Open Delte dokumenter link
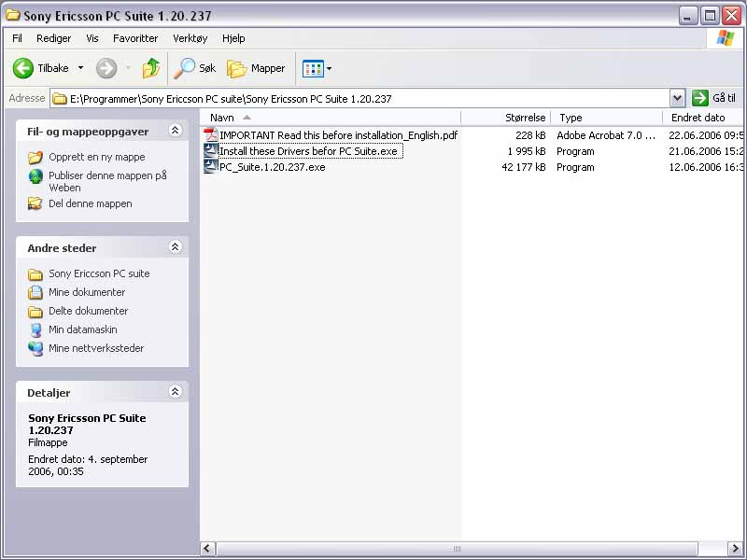This screenshot has height=560, width=747. [88, 311]
